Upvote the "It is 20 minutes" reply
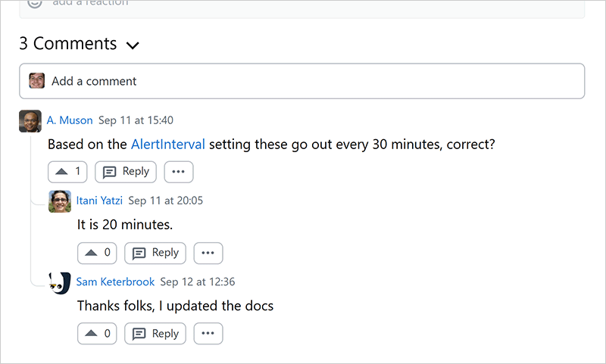The image size is (606, 364). [97, 253]
